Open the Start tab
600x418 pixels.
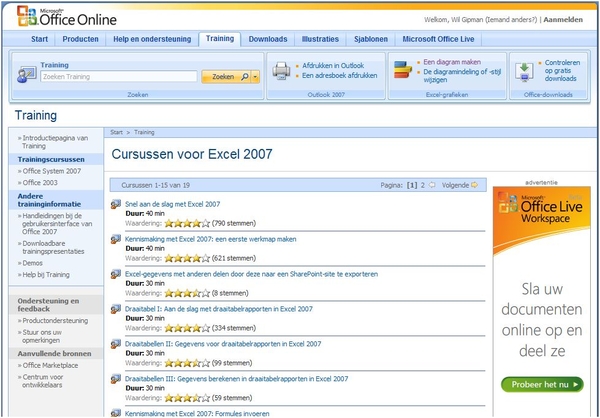tap(40, 39)
